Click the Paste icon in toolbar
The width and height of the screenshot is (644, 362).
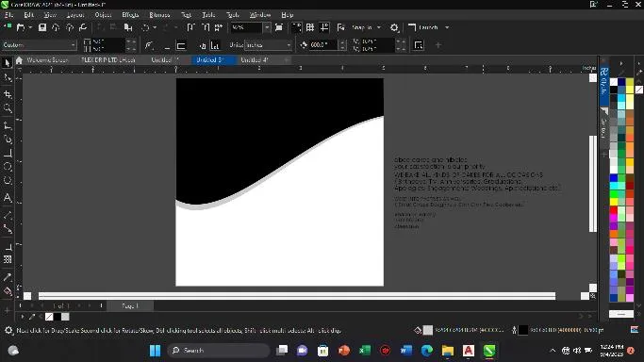point(128,27)
